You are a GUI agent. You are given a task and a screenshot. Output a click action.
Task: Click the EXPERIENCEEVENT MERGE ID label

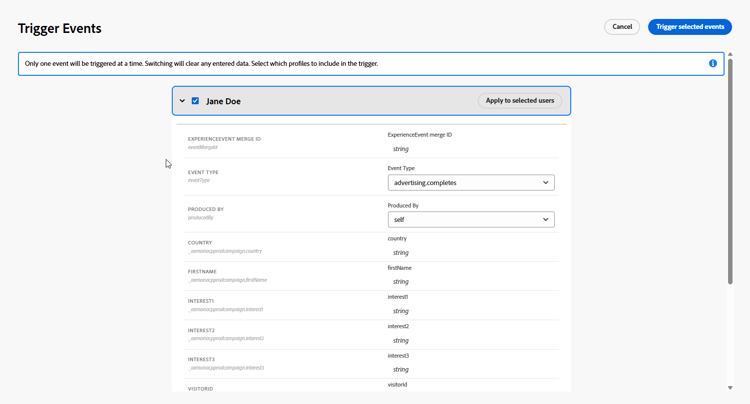point(224,139)
